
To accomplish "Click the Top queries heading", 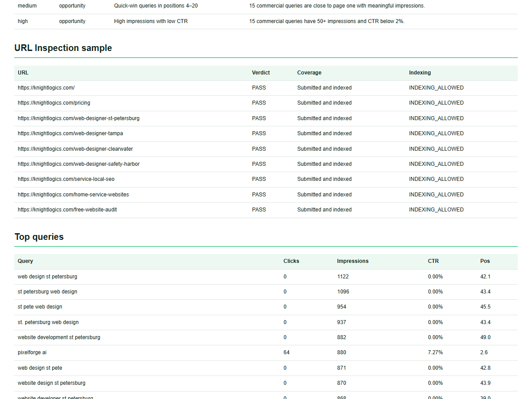I will pyautogui.click(x=39, y=237).
